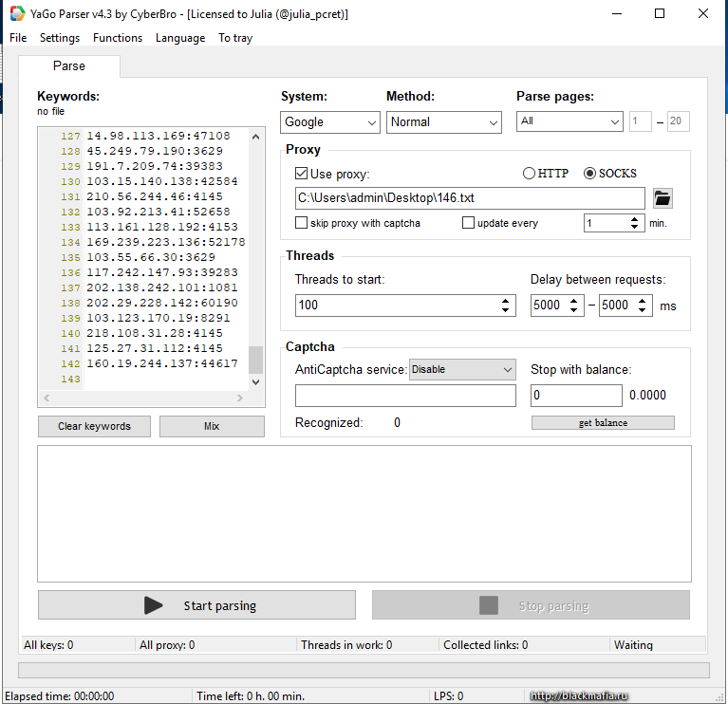Open the AntiCaptcha service dropdown
The image size is (728, 704).
click(x=462, y=369)
